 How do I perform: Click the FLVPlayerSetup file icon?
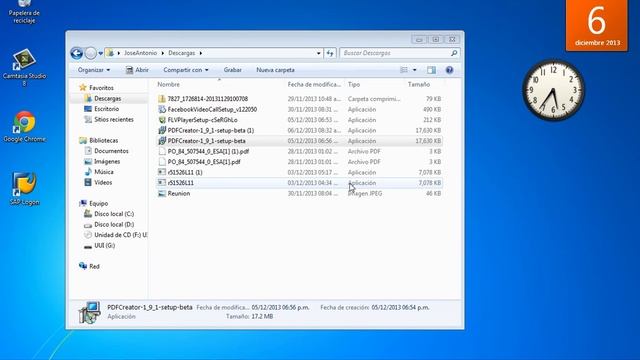(162, 120)
